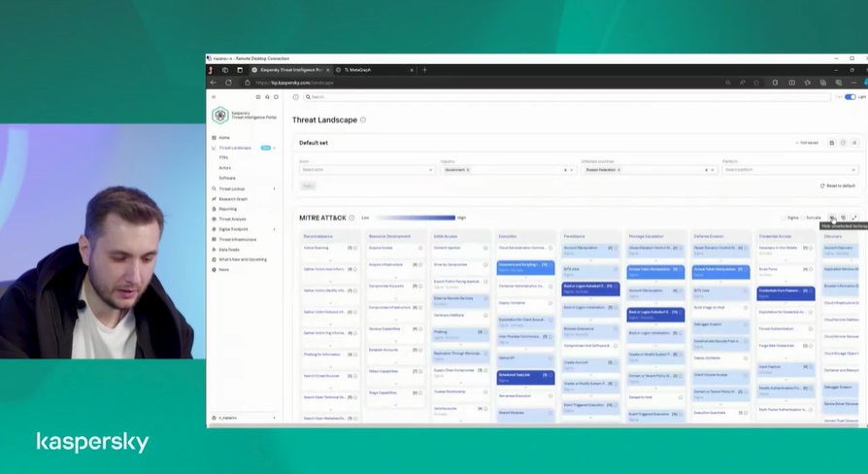Tick the Acquire Access technique checkbox
868x474 pixels.
point(420,248)
